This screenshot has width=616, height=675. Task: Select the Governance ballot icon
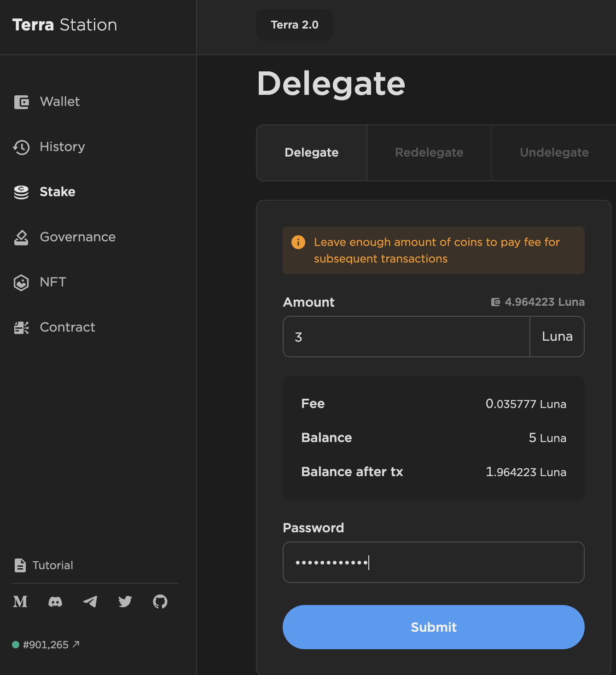coord(21,238)
